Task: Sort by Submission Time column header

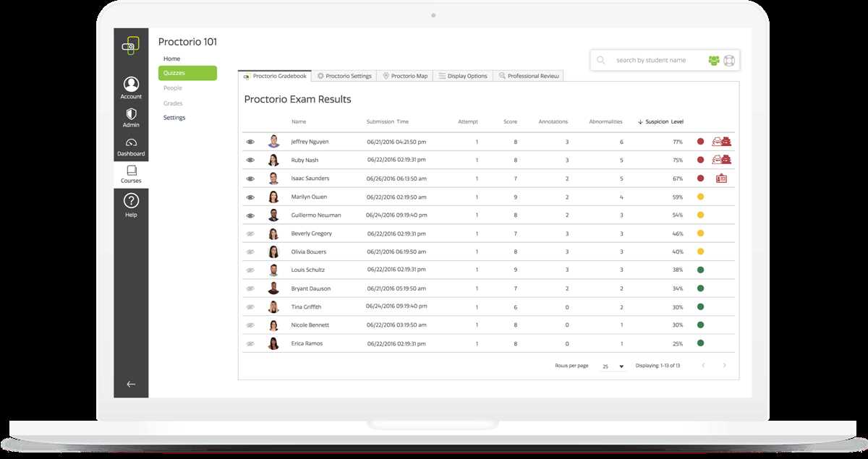Action: [x=387, y=122]
